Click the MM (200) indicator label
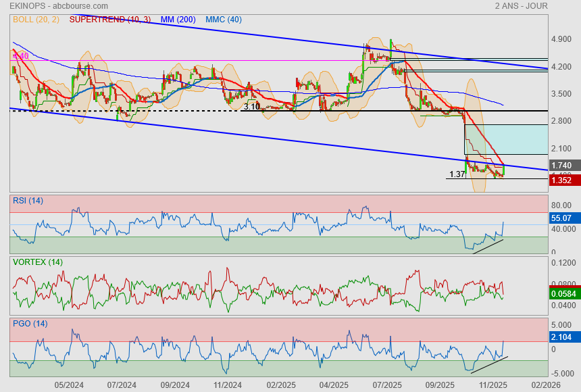This screenshot has height=392, width=581. pos(177,20)
